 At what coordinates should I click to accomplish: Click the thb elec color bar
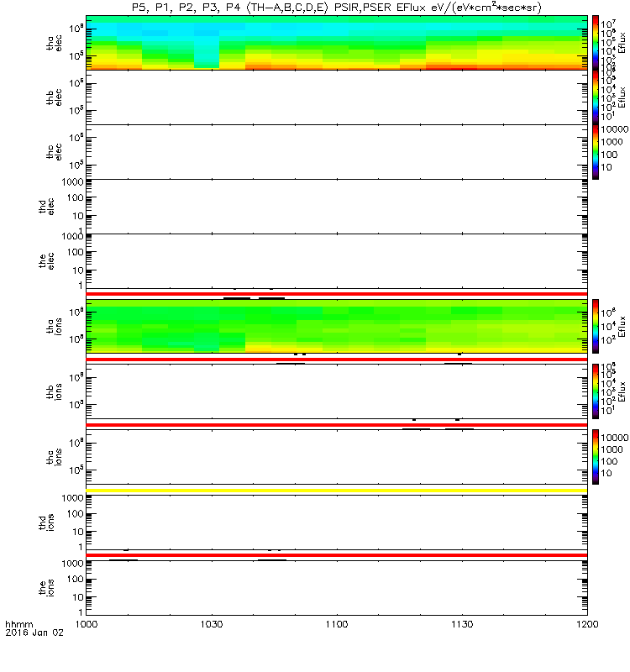pos(596,97)
